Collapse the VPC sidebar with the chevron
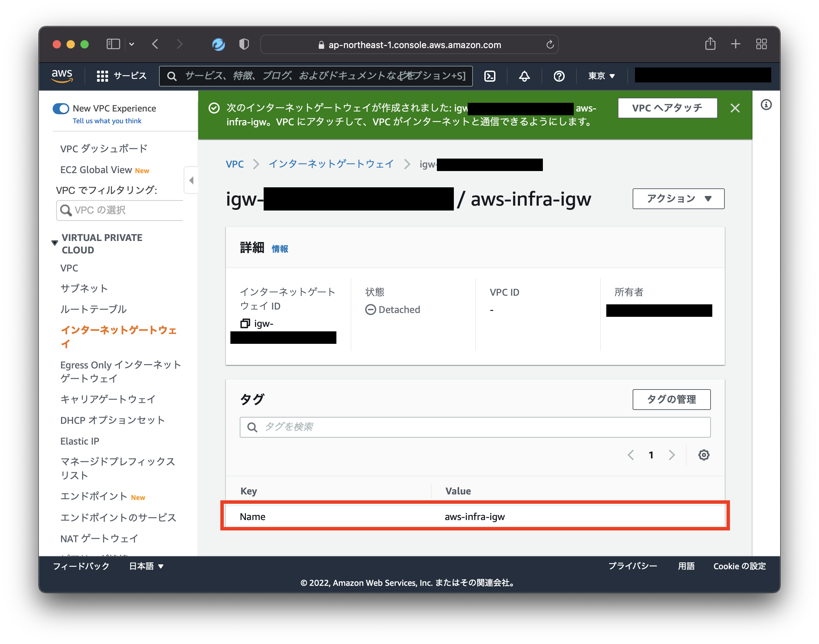Viewport: 819px width, 644px height. coord(191,180)
